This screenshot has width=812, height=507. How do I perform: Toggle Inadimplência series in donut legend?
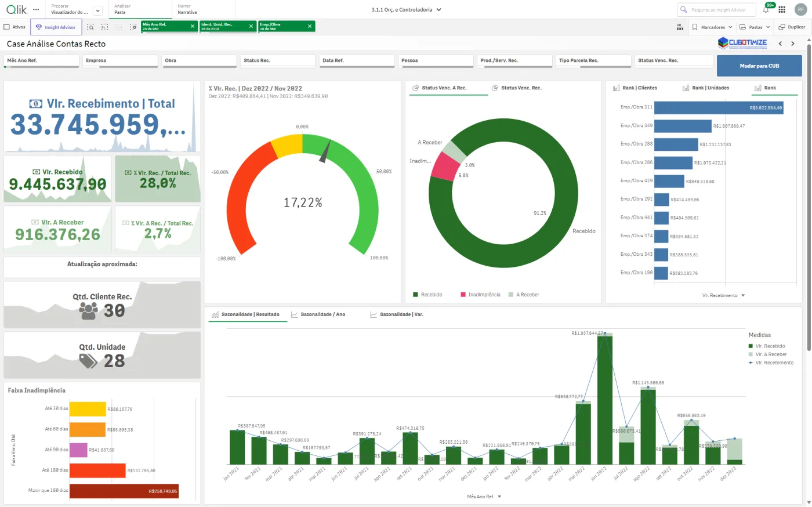[480, 295]
